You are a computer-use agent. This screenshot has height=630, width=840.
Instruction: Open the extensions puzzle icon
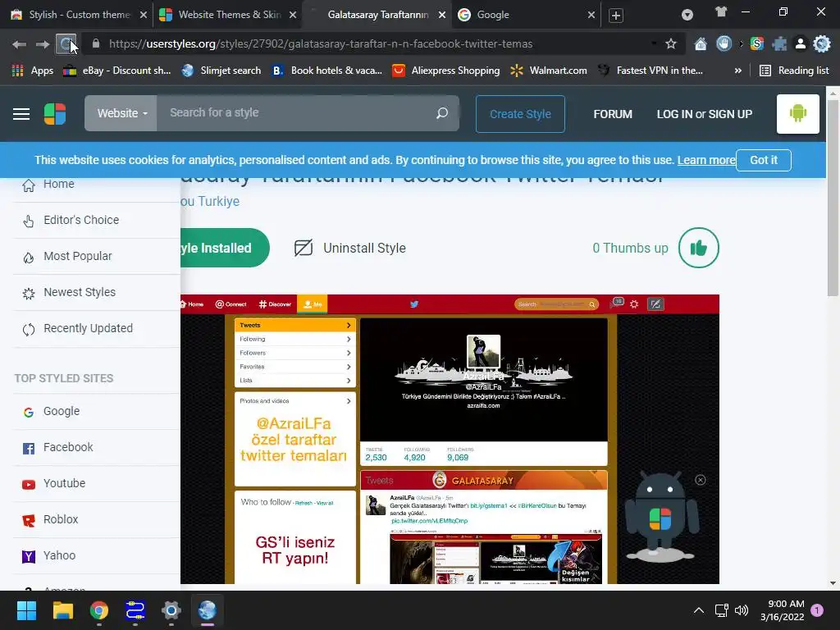tap(779, 44)
